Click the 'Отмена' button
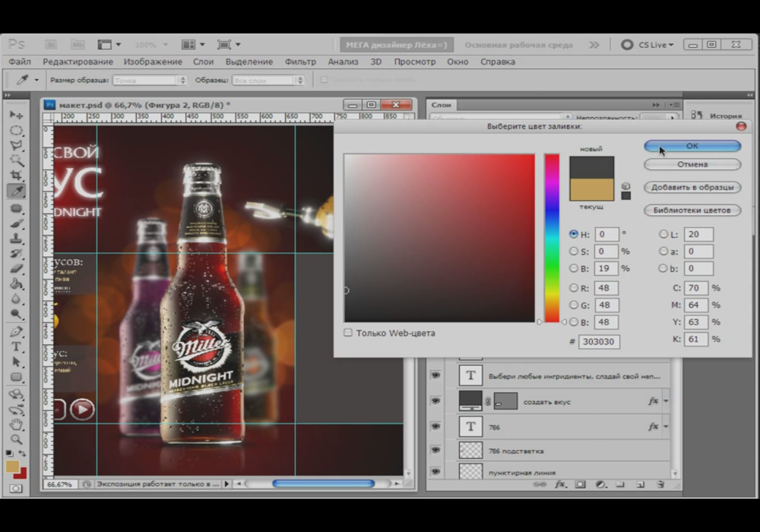The image size is (760, 532). tap(692, 164)
